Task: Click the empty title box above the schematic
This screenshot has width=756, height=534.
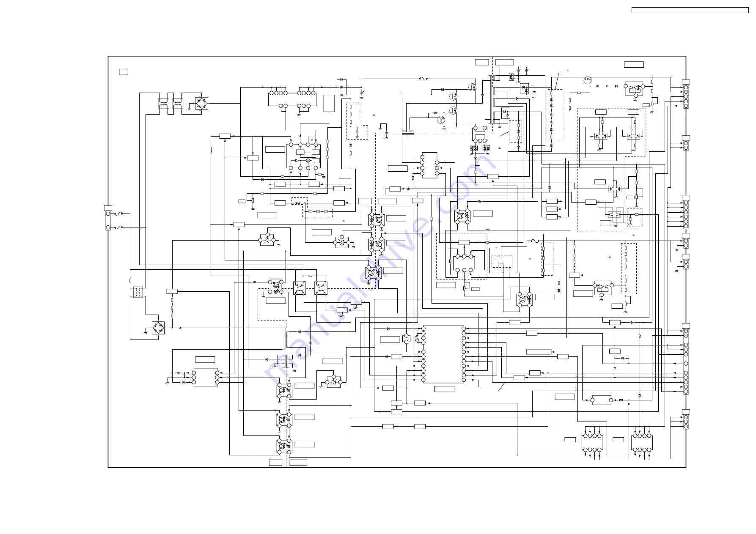Action: 690,10
